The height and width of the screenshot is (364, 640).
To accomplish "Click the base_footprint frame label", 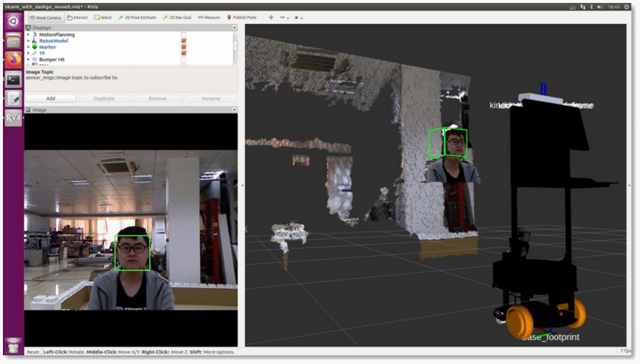I will click(551, 337).
